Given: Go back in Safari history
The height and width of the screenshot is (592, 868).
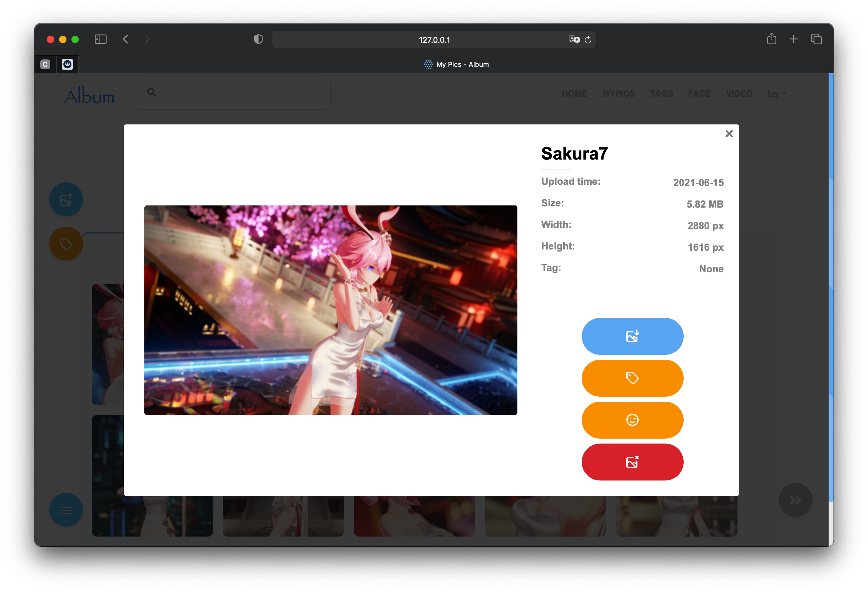Looking at the screenshot, I should [x=126, y=39].
